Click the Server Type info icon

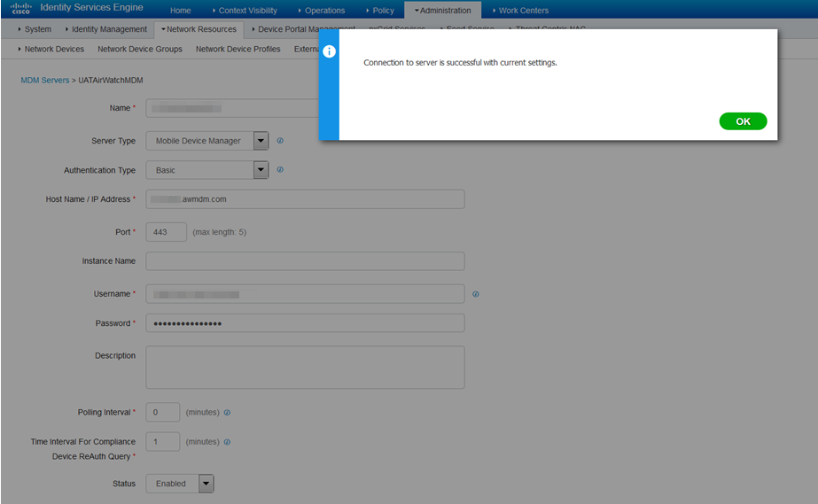pos(280,141)
